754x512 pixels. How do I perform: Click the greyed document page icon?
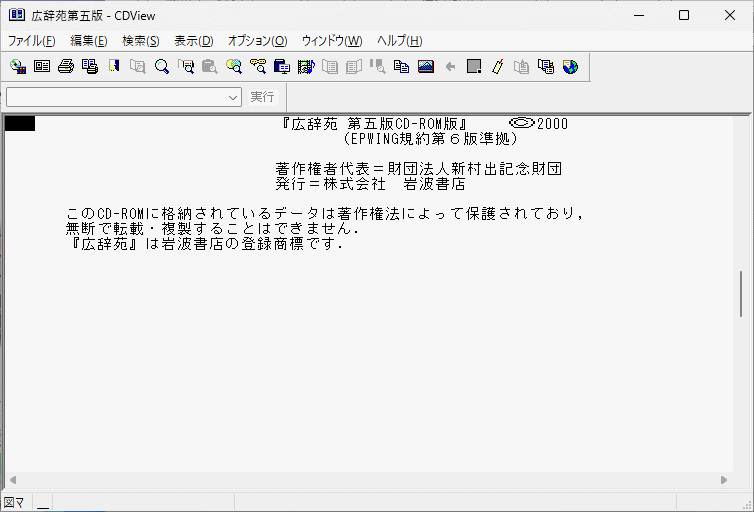[330, 66]
